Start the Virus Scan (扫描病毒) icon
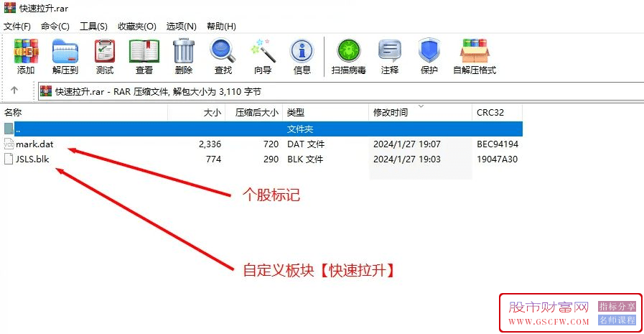This screenshot has height=334, width=644. click(x=349, y=51)
